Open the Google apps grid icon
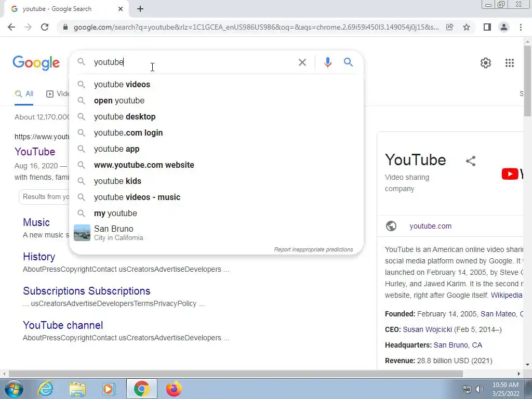Viewport: 532px width, 399px height. pos(509,63)
